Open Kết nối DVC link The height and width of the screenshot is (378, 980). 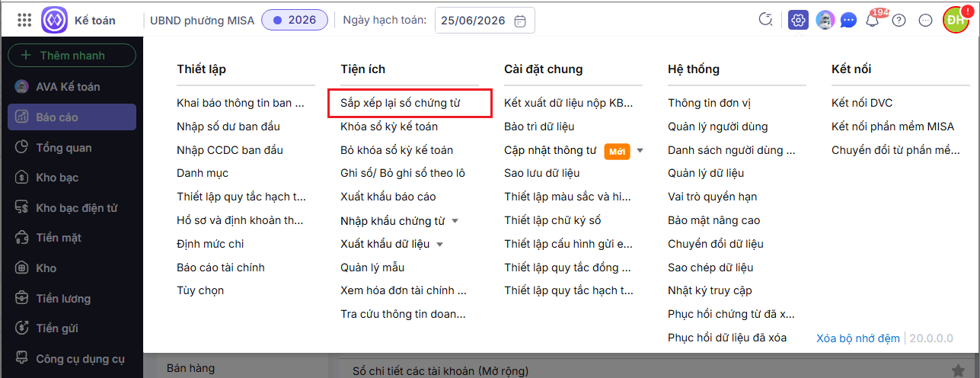[x=862, y=103]
